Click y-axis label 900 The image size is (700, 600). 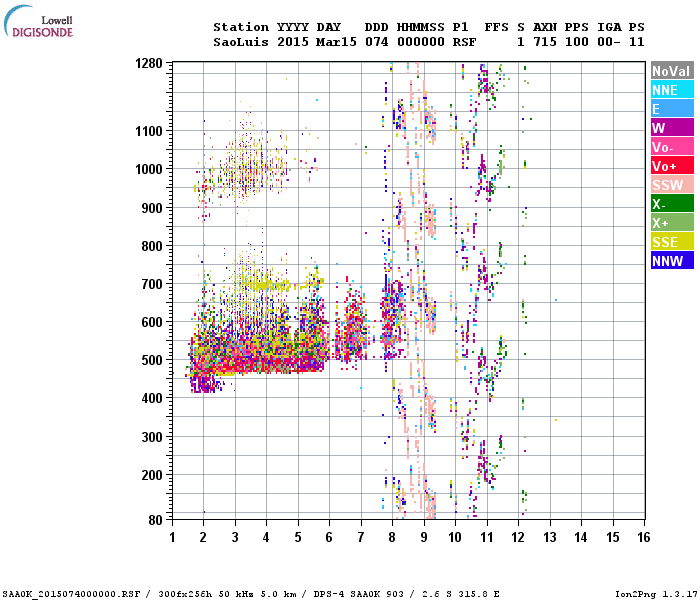152,208
